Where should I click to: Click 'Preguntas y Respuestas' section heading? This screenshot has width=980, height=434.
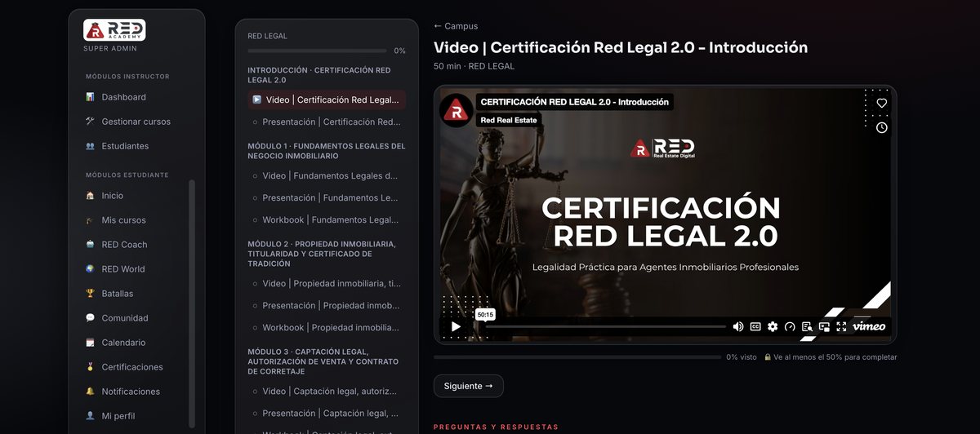(496, 427)
